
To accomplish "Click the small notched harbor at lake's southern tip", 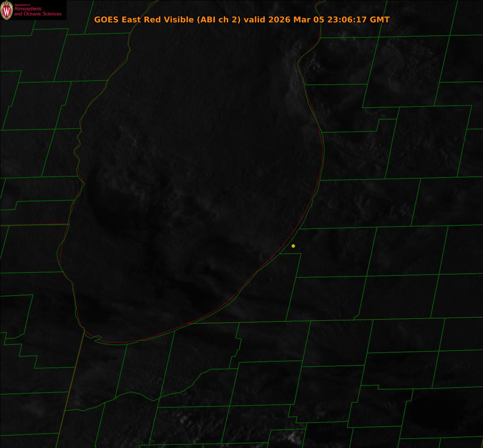I will tap(97, 338).
